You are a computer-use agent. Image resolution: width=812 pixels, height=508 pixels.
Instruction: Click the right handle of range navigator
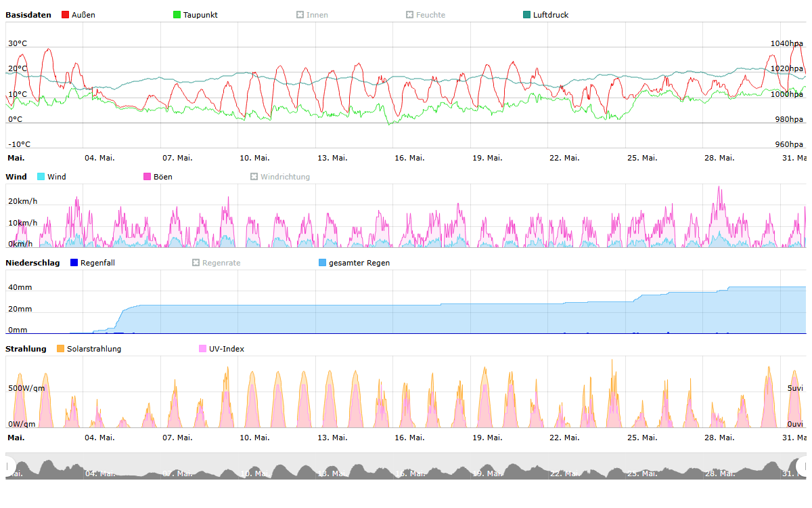[x=803, y=466]
